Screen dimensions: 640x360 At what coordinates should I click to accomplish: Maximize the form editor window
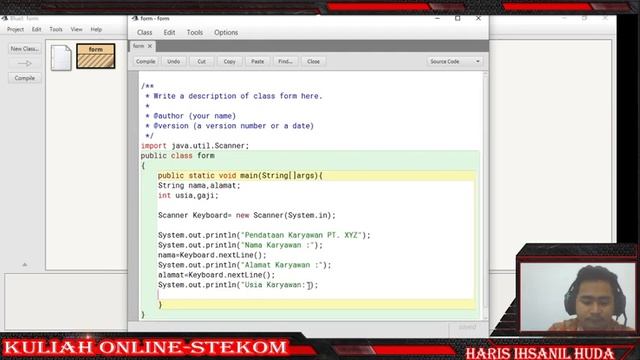click(458, 18)
